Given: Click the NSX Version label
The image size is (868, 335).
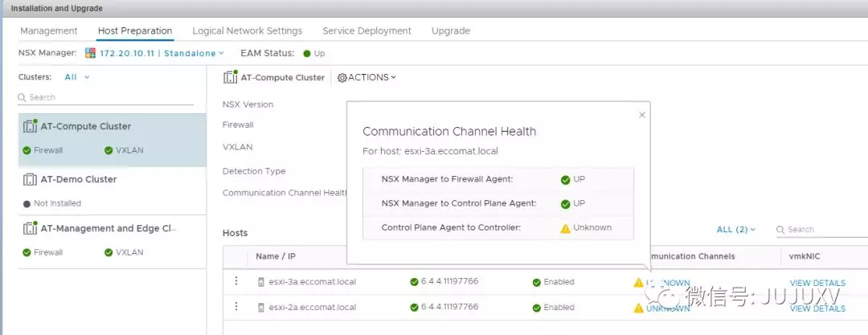Looking at the screenshot, I should 248,104.
